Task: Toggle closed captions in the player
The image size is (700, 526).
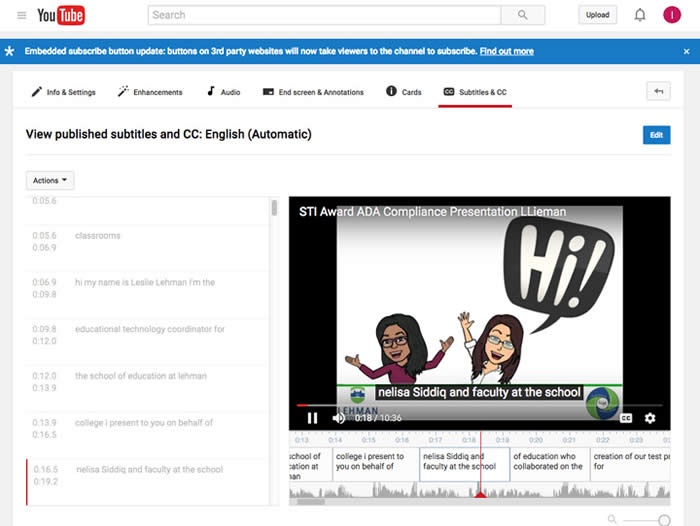Action: click(626, 418)
